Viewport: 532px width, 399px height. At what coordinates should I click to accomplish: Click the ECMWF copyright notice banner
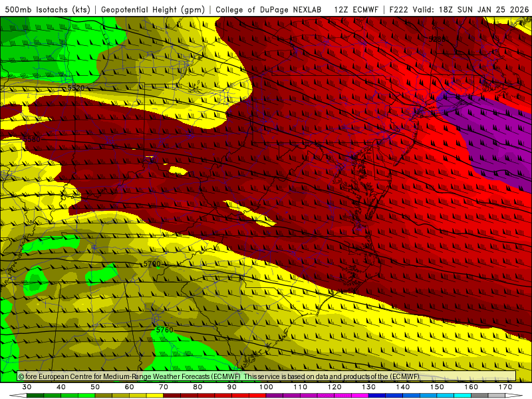(x=267, y=376)
